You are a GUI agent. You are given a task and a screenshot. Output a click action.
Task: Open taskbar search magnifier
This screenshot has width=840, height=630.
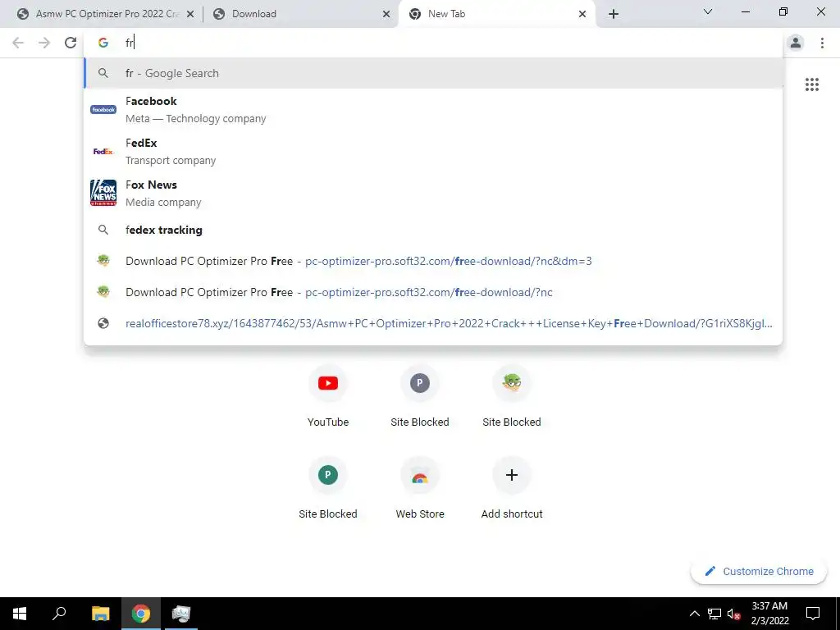pos(59,614)
